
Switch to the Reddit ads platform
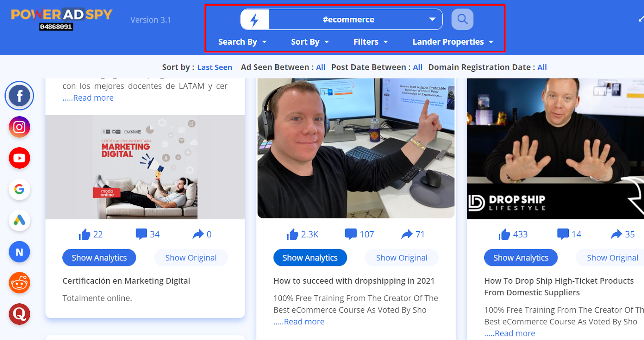(x=19, y=283)
